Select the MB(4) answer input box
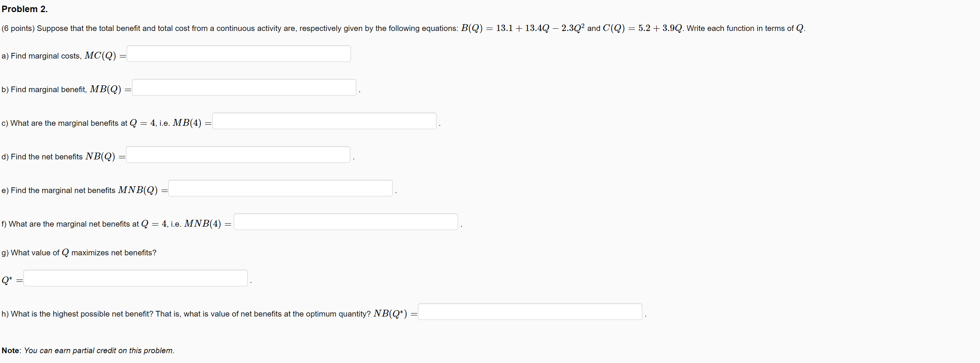The height and width of the screenshot is (363, 980). point(323,120)
